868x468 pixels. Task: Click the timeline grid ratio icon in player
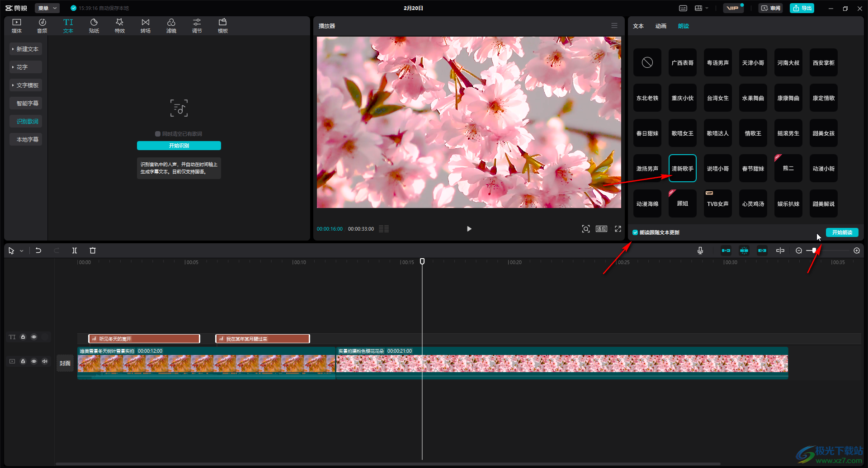tap(384, 229)
